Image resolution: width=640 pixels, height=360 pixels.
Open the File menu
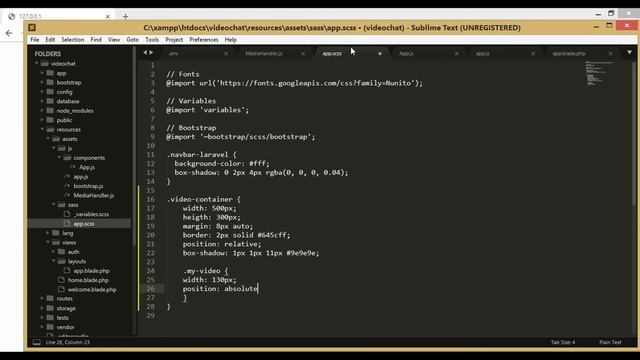[x=35, y=40]
